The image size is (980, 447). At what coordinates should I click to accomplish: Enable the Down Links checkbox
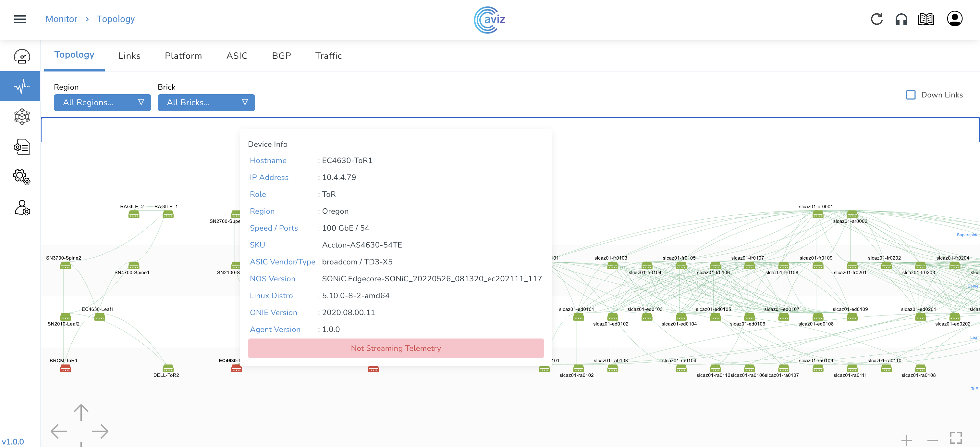coord(911,95)
